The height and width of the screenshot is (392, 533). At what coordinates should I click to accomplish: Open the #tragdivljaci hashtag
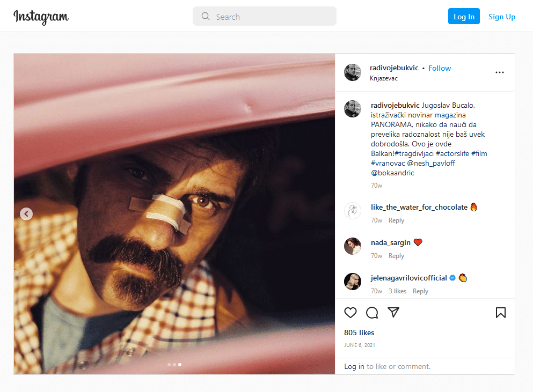(414, 153)
